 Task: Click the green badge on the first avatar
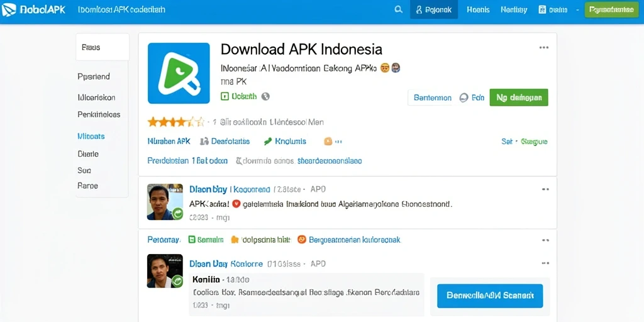pos(177,214)
